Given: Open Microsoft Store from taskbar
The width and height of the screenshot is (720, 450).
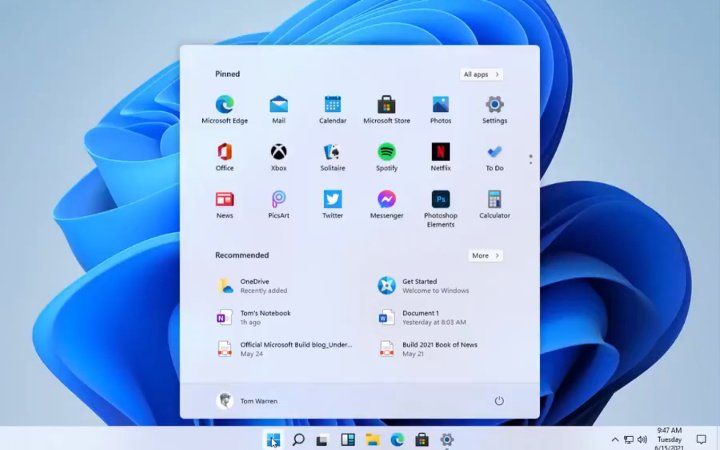Looking at the screenshot, I should click(x=422, y=439).
